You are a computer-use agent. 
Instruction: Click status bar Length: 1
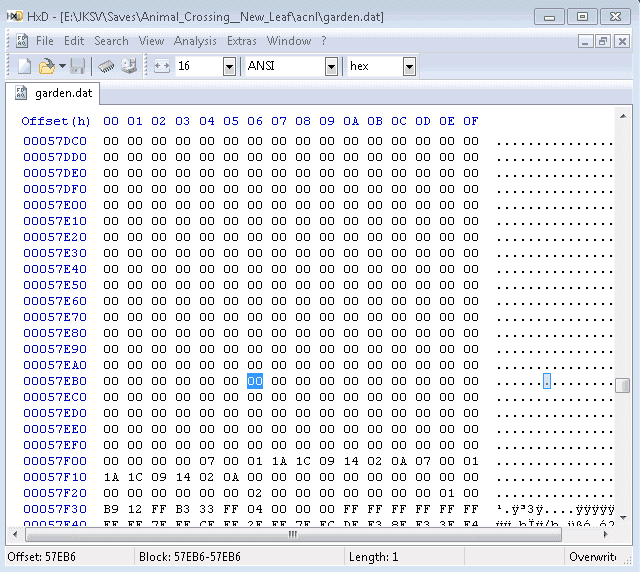click(x=373, y=557)
